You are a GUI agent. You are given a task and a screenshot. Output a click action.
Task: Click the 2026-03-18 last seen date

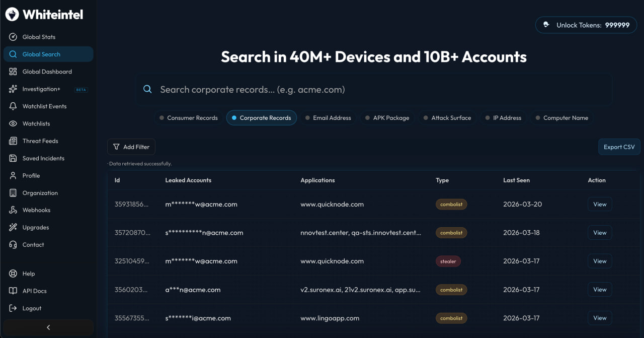(x=521, y=233)
